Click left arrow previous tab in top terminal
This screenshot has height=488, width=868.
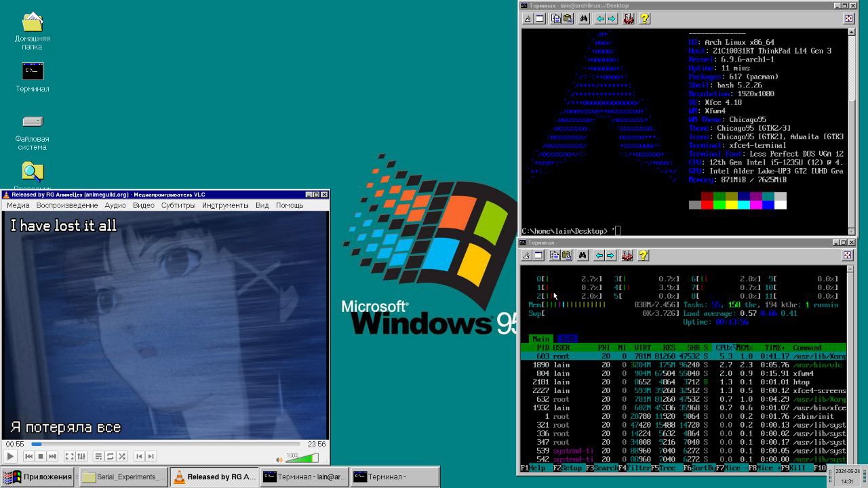pyautogui.click(x=599, y=19)
